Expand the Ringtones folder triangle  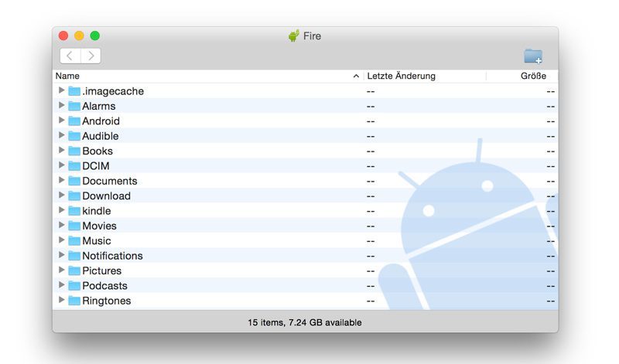pos(61,300)
